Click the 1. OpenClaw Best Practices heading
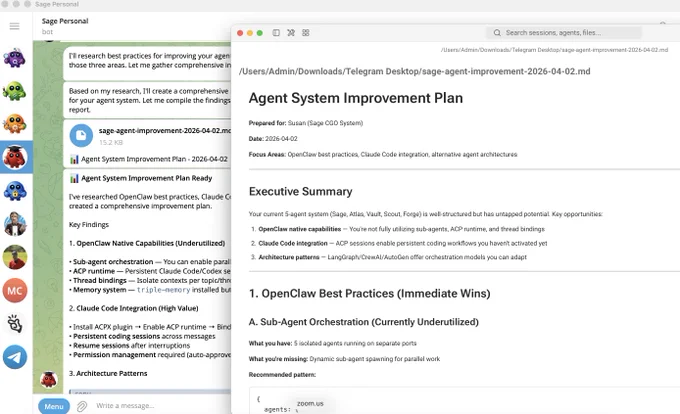The image size is (680, 414). tap(369, 293)
